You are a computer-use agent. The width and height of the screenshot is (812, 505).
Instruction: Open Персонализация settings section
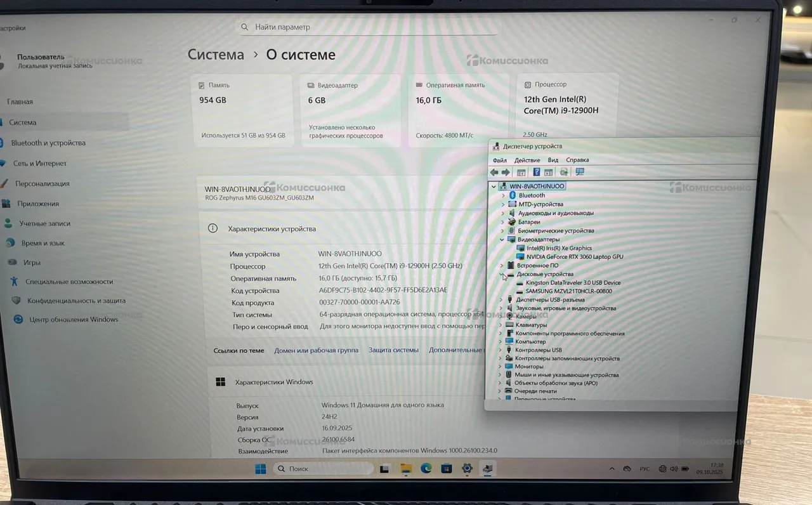43,184
